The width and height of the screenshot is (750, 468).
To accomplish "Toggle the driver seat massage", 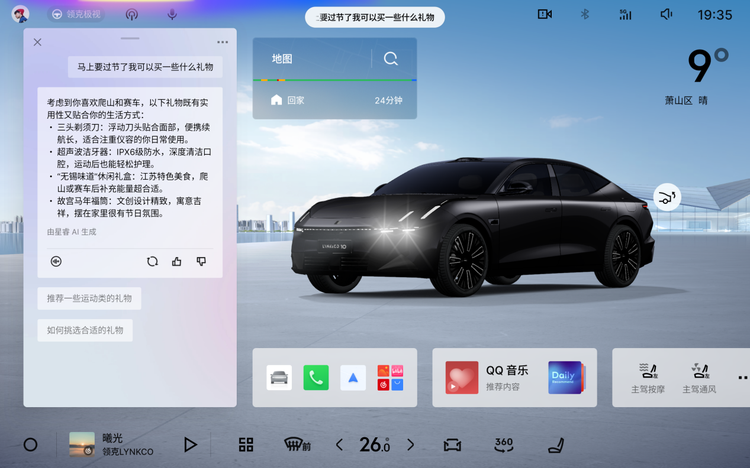I will click(648, 377).
